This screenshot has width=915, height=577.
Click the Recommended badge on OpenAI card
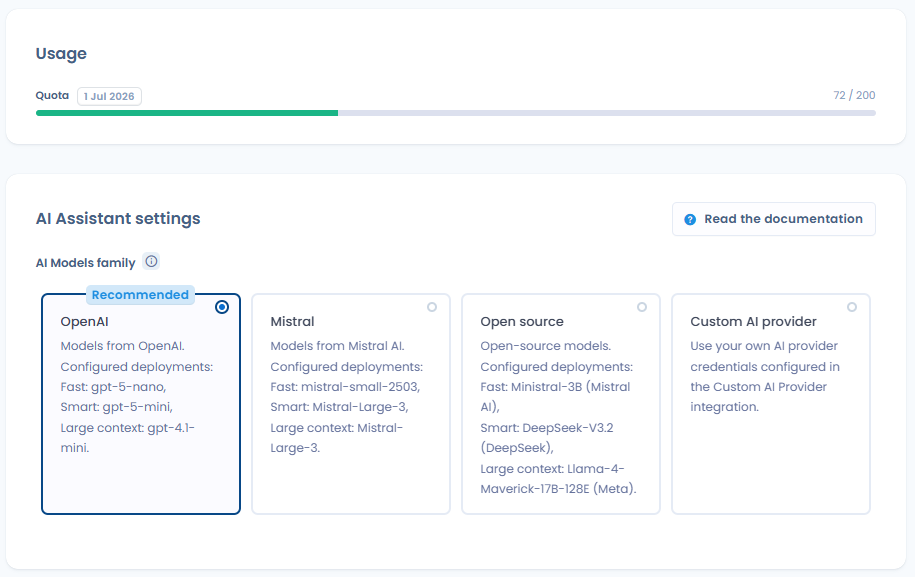click(x=140, y=295)
